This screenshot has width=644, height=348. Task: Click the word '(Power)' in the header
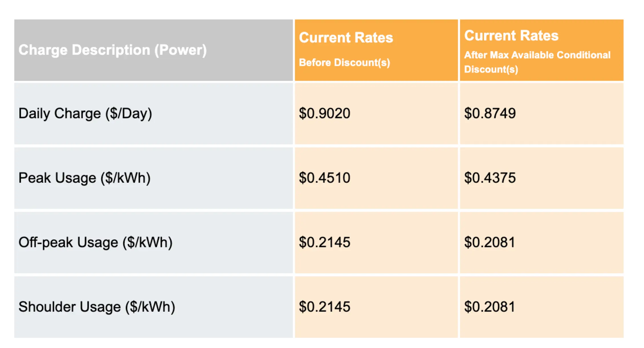pyautogui.click(x=180, y=50)
